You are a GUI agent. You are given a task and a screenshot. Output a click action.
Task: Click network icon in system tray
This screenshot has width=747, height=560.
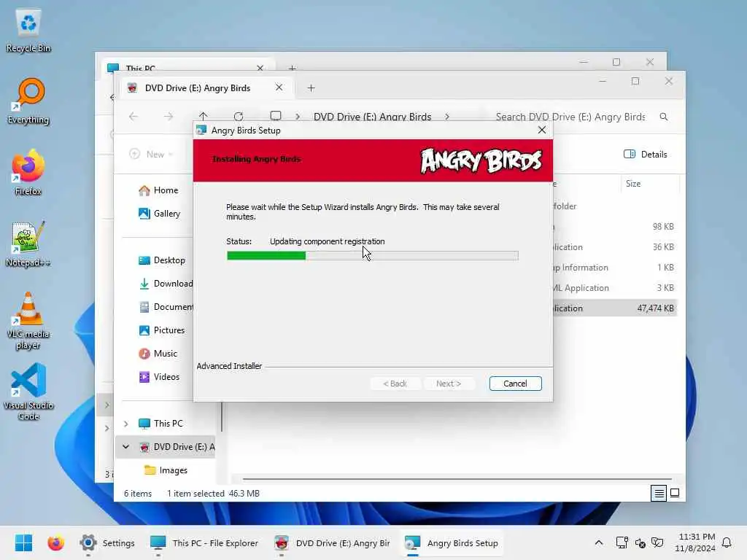coord(622,542)
